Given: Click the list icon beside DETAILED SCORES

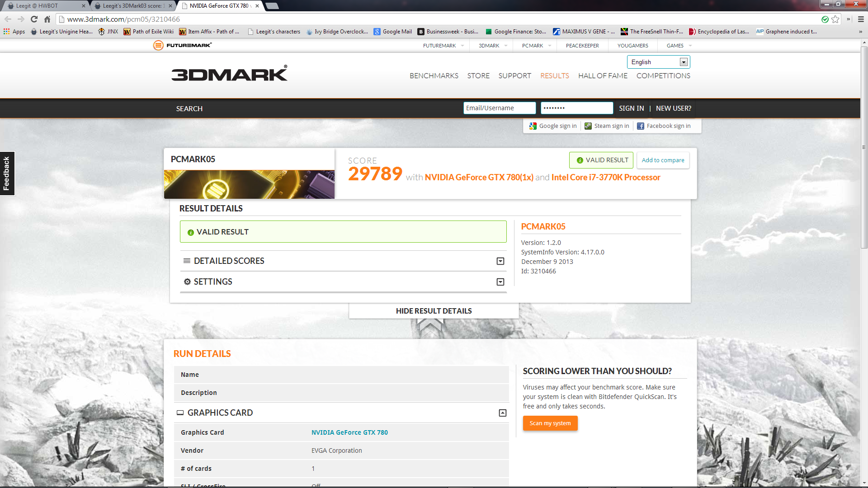Looking at the screenshot, I should tap(187, 261).
